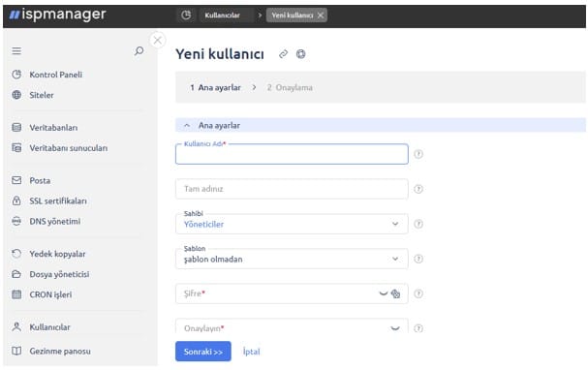Screen dimensions: 588x370
Task: Click the password generator dice icon
Action: click(395, 293)
